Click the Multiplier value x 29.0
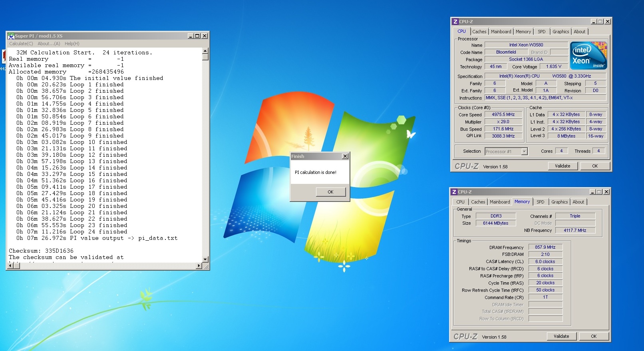This screenshot has width=644, height=351. coord(503,122)
